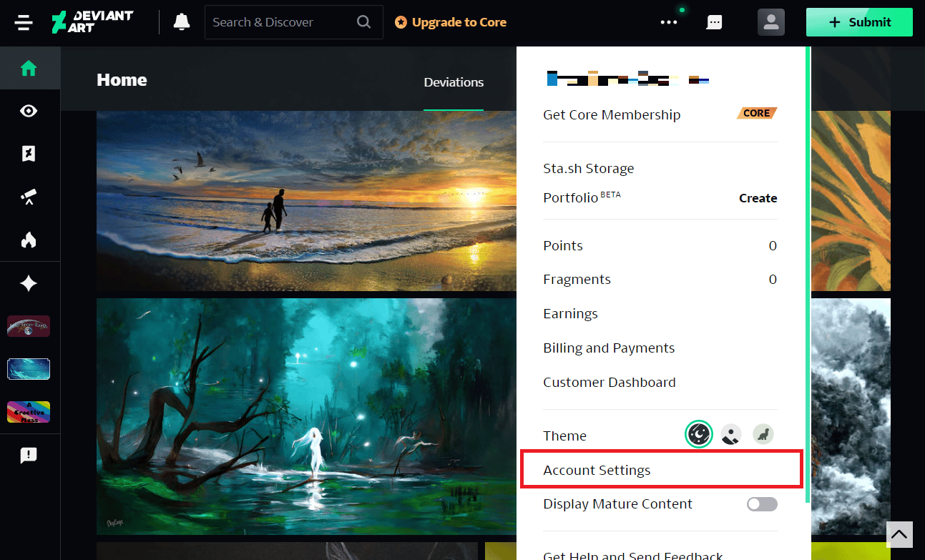Switch to the Deviations tab
The height and width of the screenshot is (560, 925).
point(454,82)
